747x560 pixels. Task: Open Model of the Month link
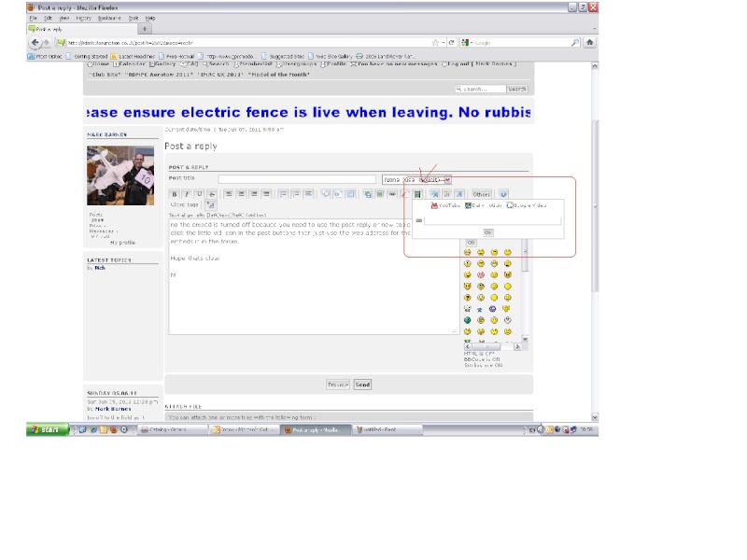coord(279,75)
